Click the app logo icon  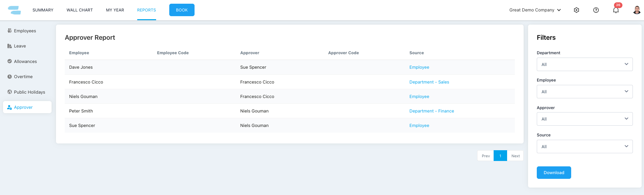(x=14, y=10)
